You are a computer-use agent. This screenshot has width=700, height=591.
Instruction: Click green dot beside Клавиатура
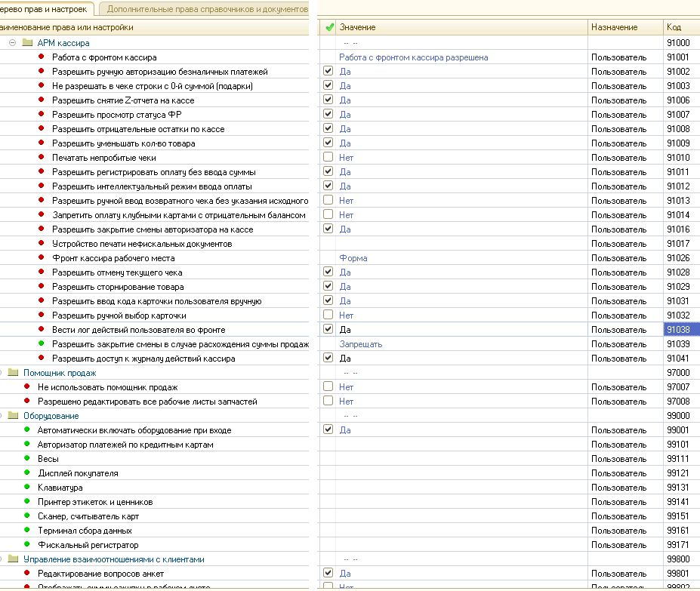click(x=27, y=487)
